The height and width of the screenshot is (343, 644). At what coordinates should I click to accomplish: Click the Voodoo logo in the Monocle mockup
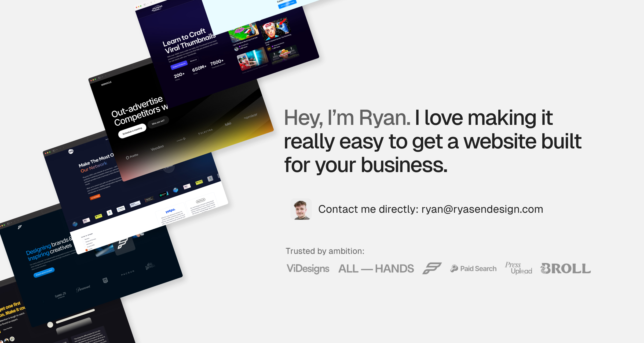157,148
